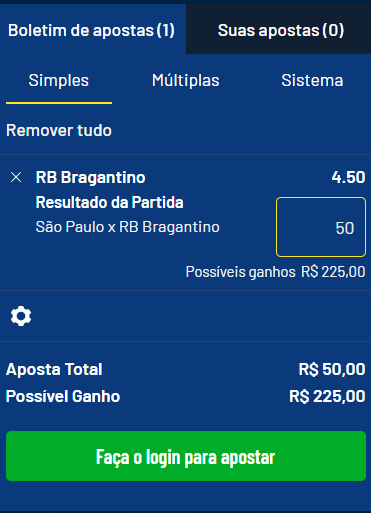Open bet slip settings with the gear icon

click(x=21, y=316)
